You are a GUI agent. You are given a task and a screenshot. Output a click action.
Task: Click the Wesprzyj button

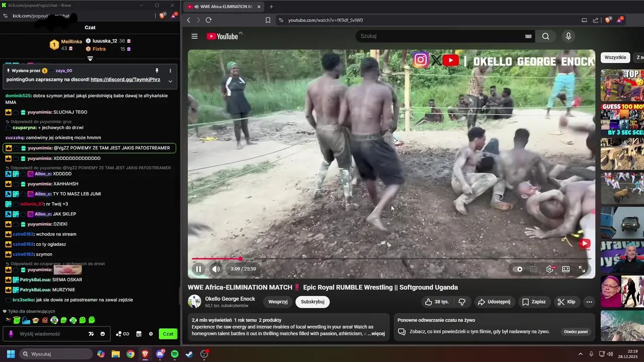[x=278, y=302]
